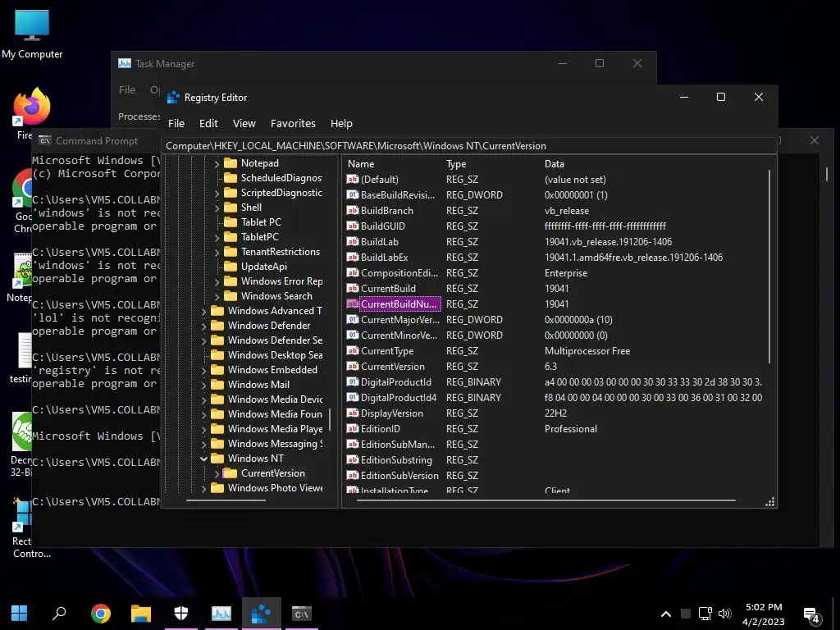Expand the Windows Mail key
This screenshot has height=630, width=840.
[x=203, y=385]
